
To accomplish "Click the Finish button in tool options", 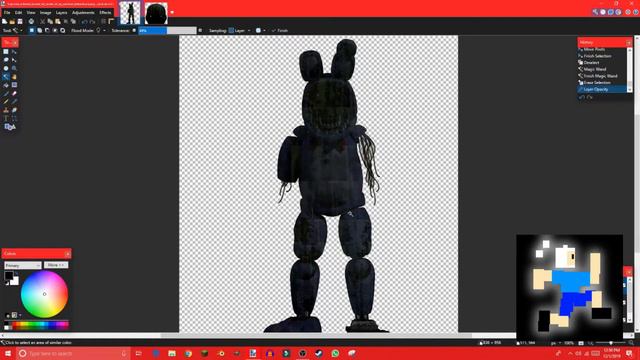I will pyautogui.click(x=280, y=31).
